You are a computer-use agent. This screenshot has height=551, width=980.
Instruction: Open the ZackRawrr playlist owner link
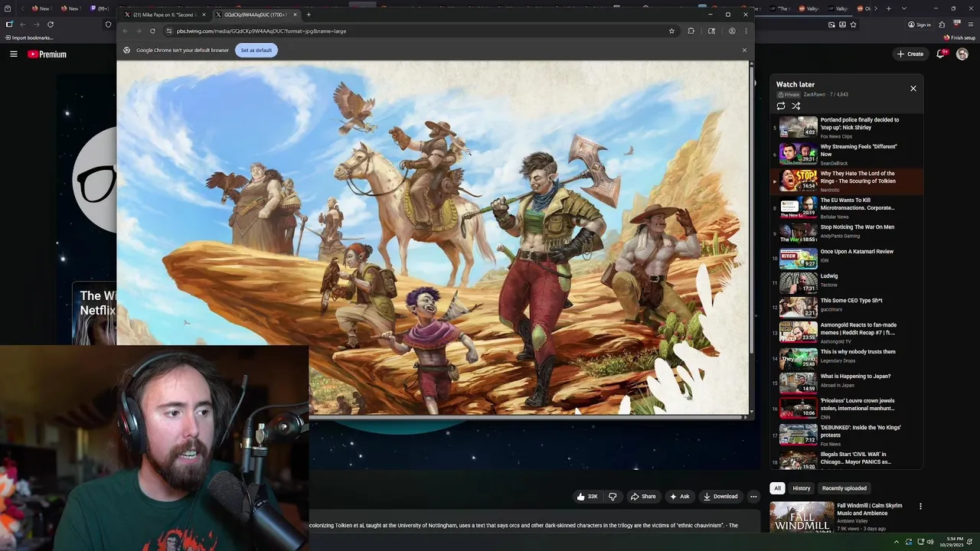[x=815, y=95]
